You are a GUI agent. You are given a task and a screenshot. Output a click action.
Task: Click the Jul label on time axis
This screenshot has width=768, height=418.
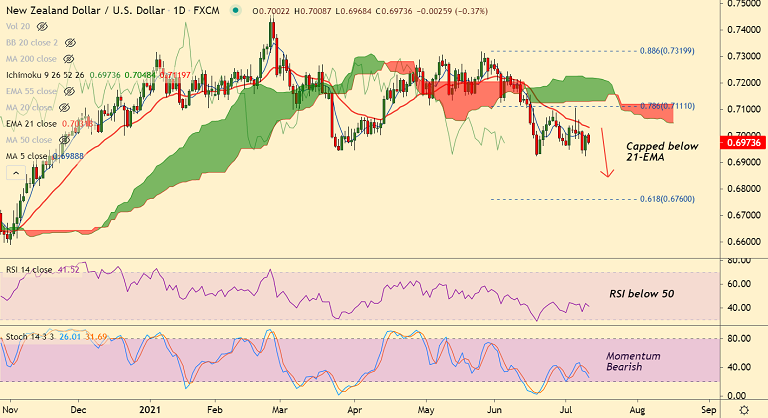click(566, 410)
